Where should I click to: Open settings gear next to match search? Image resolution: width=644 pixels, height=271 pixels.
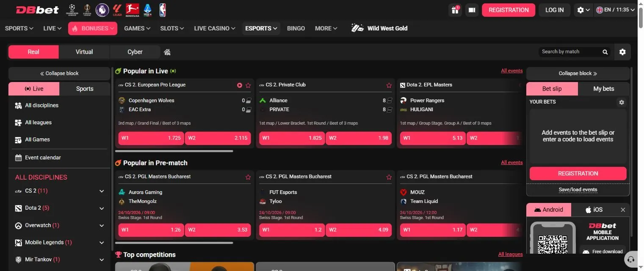[622, 52]
